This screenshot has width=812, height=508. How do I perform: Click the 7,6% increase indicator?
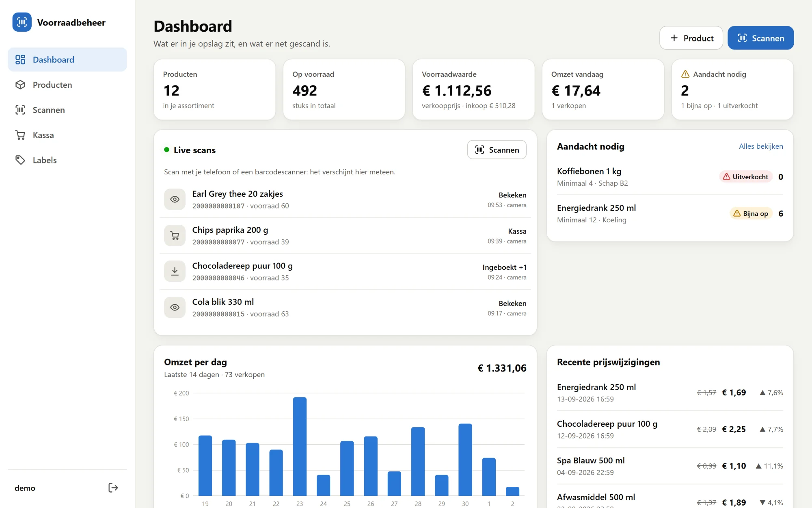pyautogui.click(x=771, y=393)
